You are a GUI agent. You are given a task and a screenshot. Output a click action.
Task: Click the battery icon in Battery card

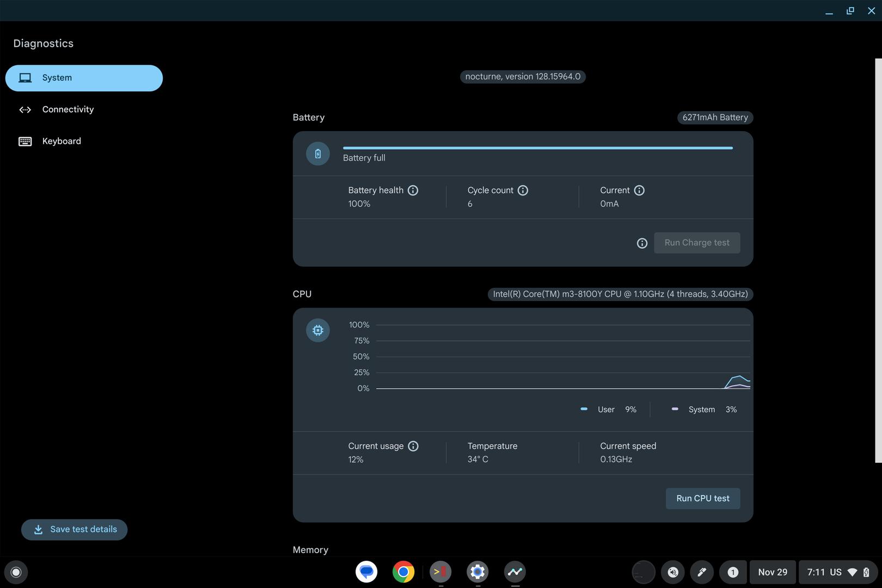318,154
